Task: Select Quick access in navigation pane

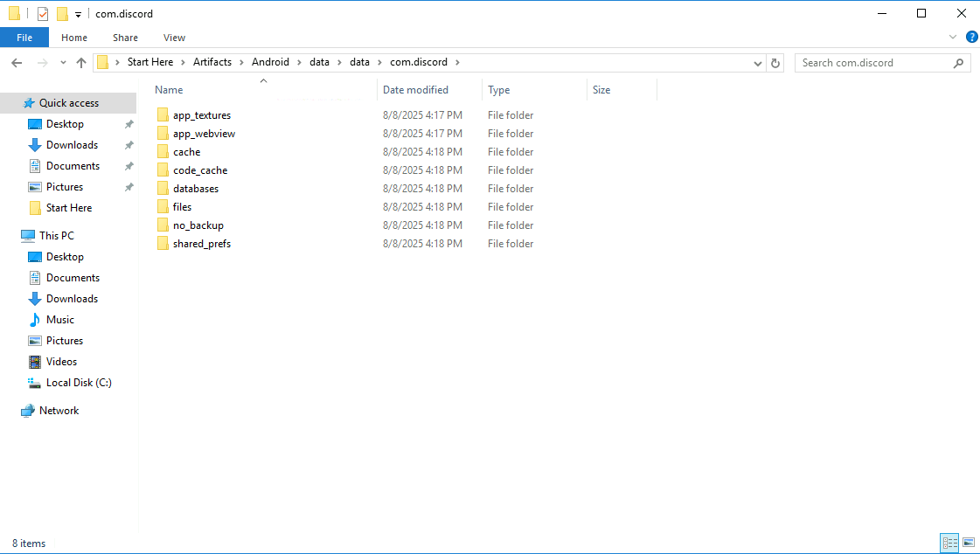Action: click(69, 103)
